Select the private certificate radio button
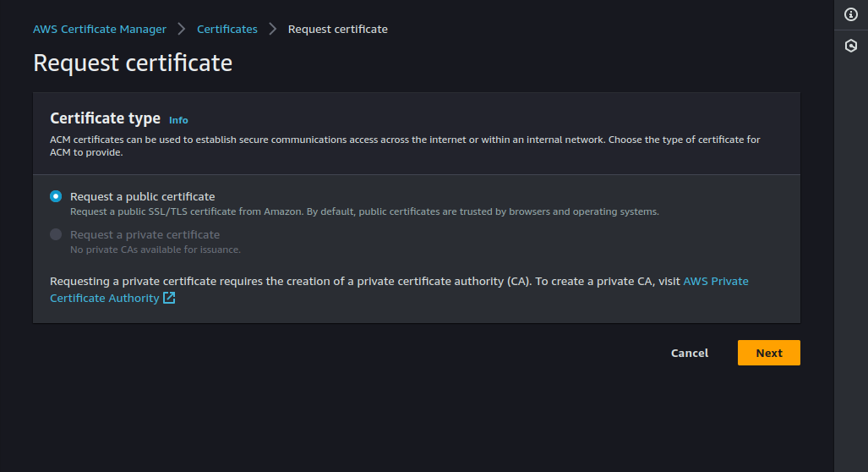Viewport: 868px width, 472px height. click(x=56, y=234)
